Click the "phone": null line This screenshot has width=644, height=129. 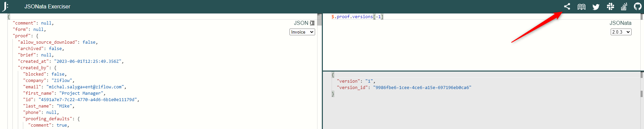41,113
